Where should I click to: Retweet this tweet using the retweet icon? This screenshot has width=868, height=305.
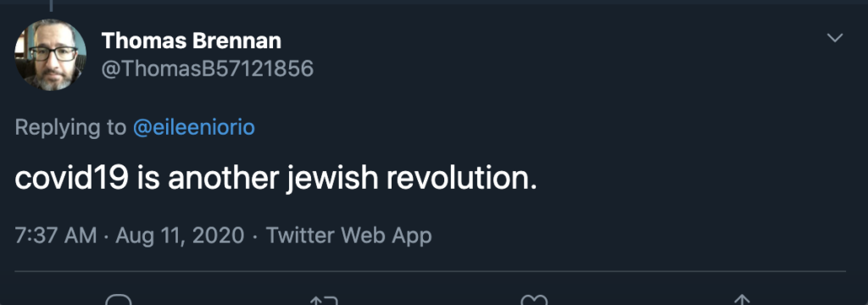point(325,301)
